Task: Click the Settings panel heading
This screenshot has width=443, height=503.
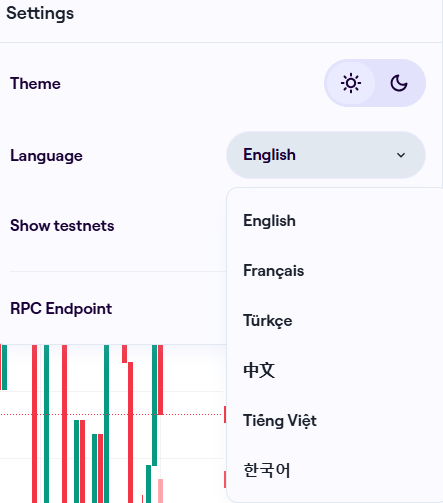Action: pyautogui.click(x=40, y=13)
